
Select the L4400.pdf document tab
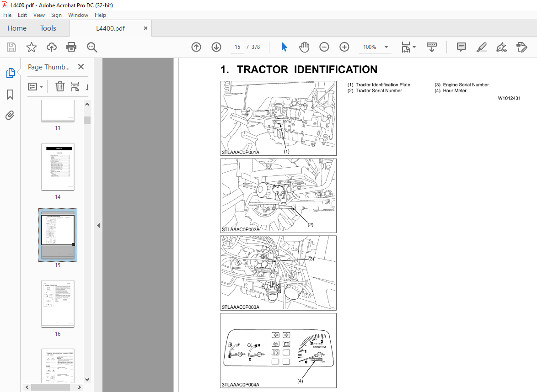(x=110, y=28)
